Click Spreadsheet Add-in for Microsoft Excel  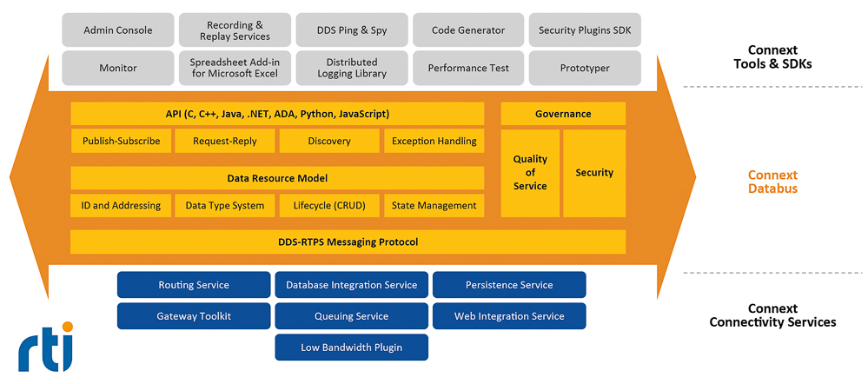click(235, 68)
